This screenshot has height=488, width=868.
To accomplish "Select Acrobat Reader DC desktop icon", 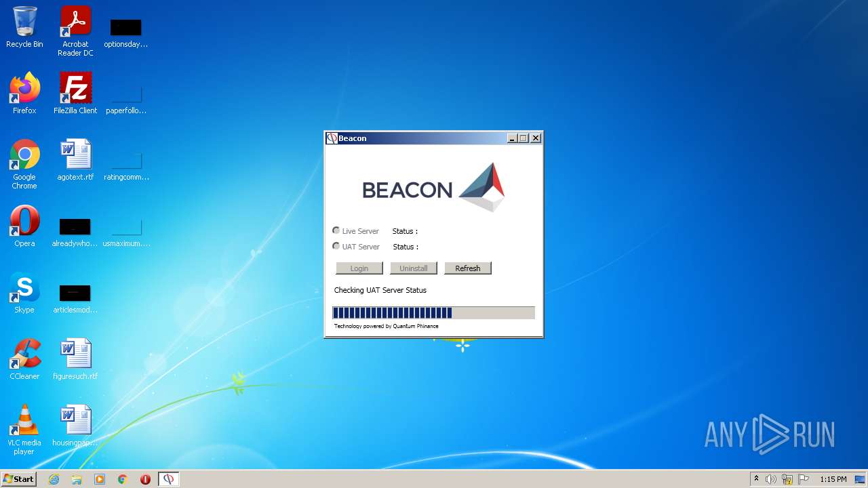I will pos(75,31).
